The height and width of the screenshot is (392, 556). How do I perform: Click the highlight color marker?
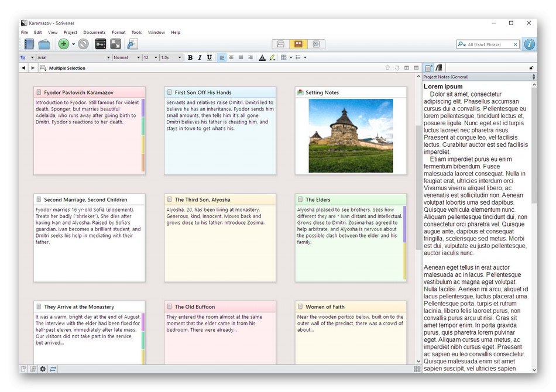[x=272, y=57]
